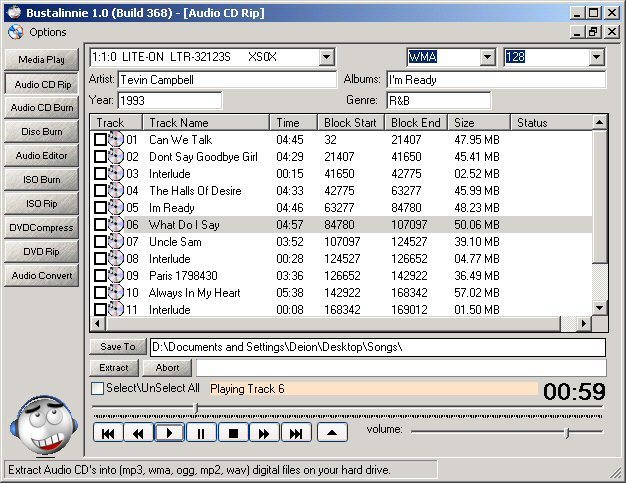Image resolution: width=626 pixels, height=483 pixels.
Task: Toggle the Select\UnSelect All checkbox
Action: 97,388
